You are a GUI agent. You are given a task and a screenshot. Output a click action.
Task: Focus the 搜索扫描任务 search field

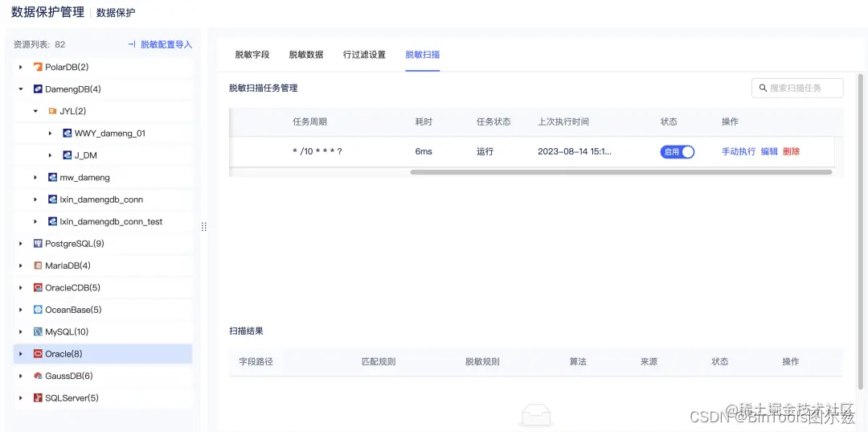click(x=797, y=88)
